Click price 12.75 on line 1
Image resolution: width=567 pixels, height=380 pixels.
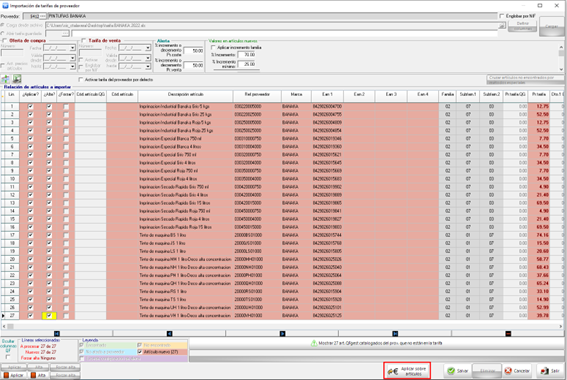539,106
